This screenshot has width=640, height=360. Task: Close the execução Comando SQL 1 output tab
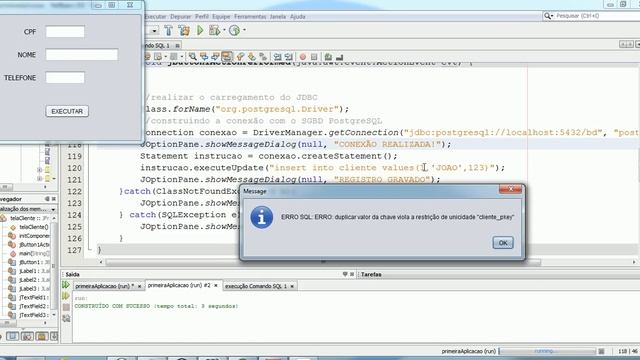292,287
